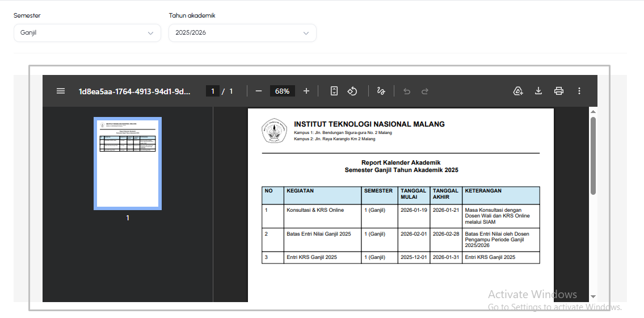
Task: Click the date 2025-12-01 cell
Action: click(x=414, y=258)
